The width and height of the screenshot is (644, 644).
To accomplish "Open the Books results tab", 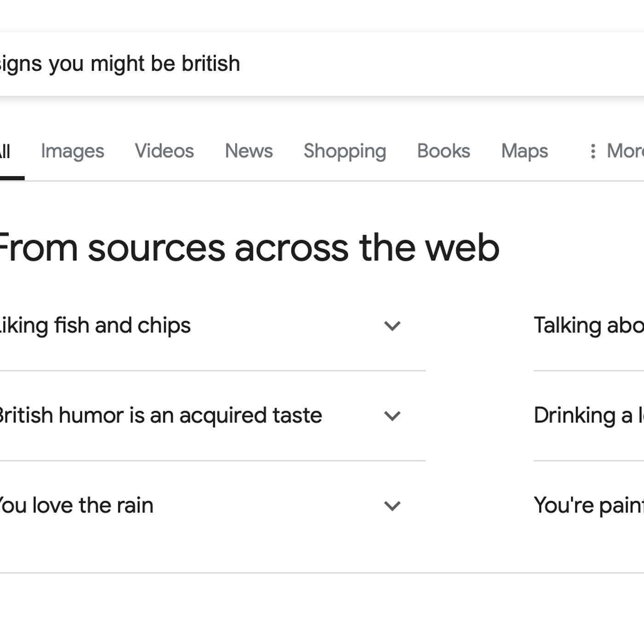I will pos(443,151).
